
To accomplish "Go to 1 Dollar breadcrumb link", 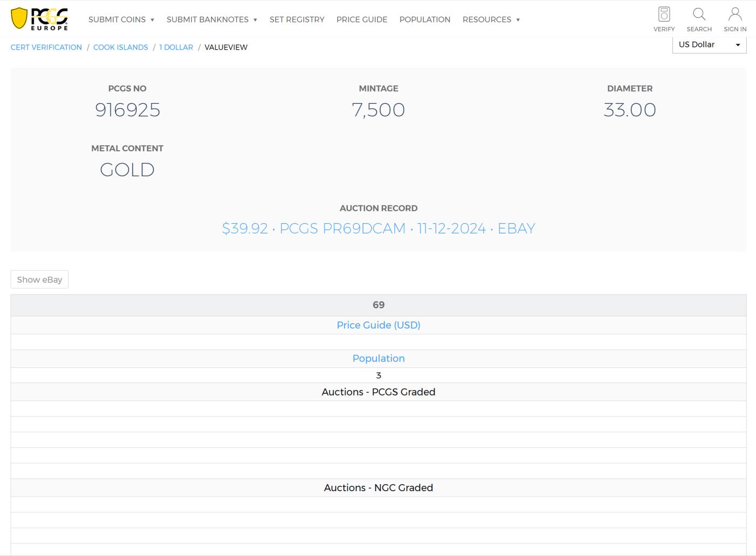I will (176, 48).
